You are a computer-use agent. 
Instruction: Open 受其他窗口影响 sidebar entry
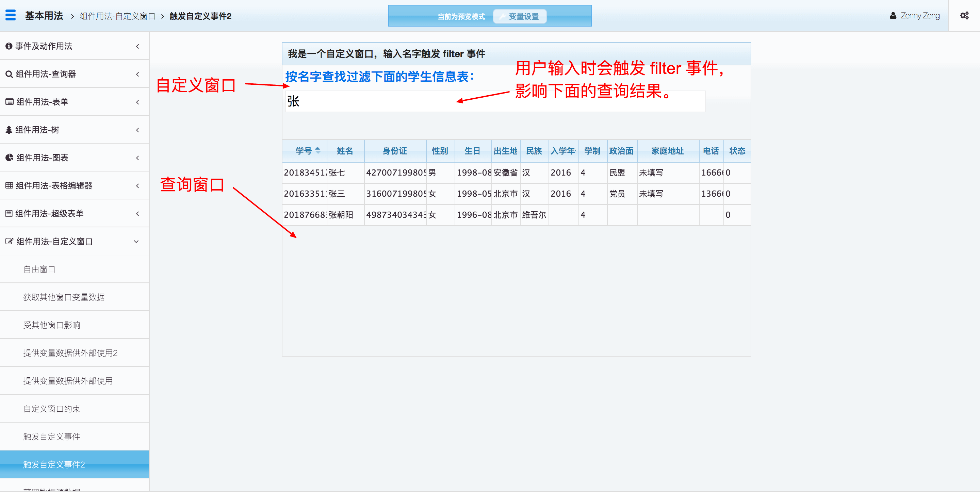pyautogui.click(x=52, y=325)
